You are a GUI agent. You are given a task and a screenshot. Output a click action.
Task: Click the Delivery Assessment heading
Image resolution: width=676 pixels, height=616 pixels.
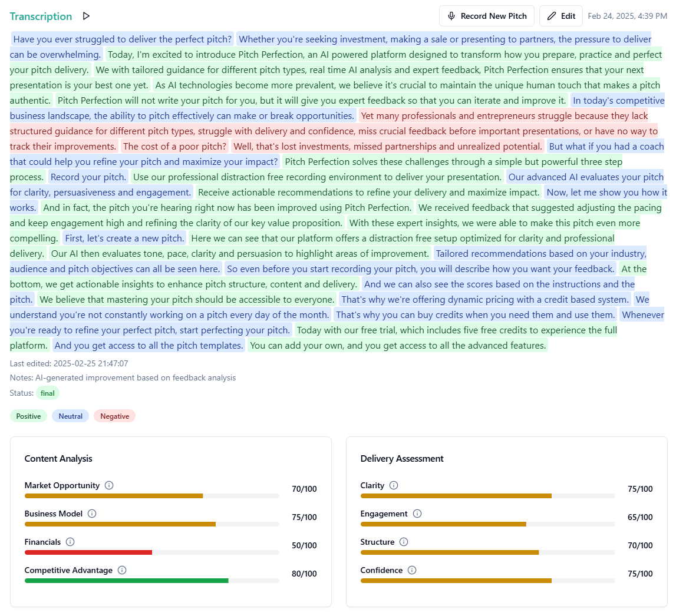click(402, 459)
